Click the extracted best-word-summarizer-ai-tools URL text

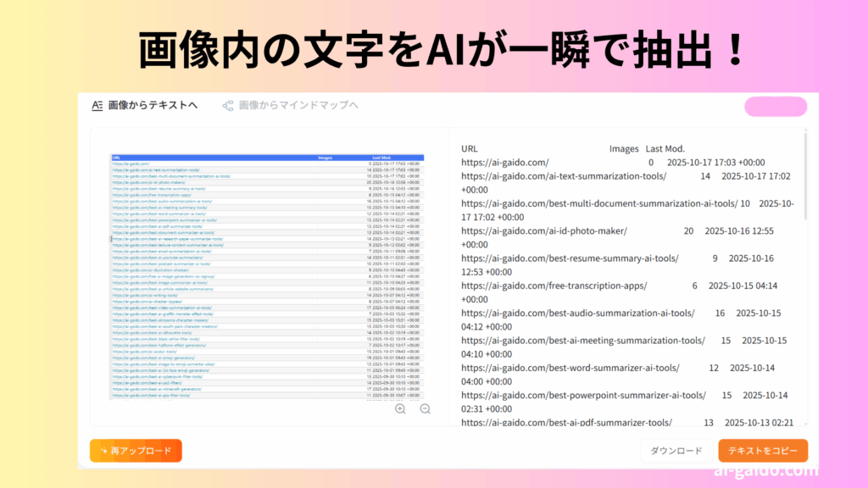coord(570,368)
